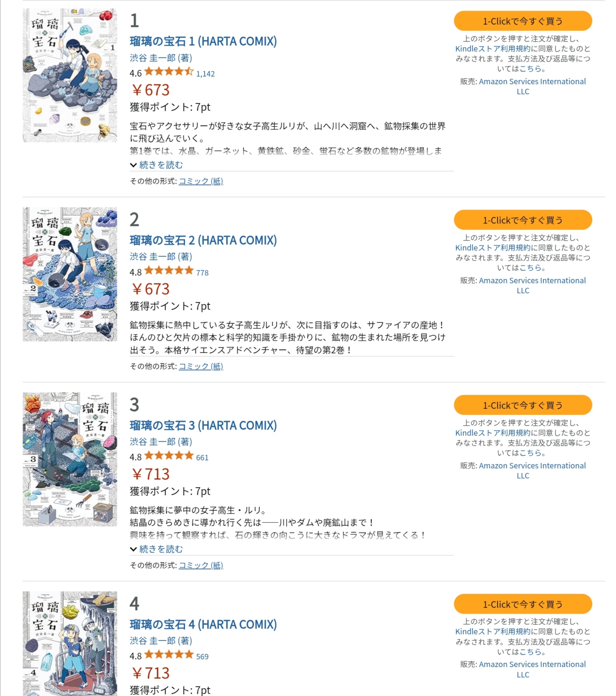Open the volume 3 cover thumbnail
The image size is (616, 696).
70,459
